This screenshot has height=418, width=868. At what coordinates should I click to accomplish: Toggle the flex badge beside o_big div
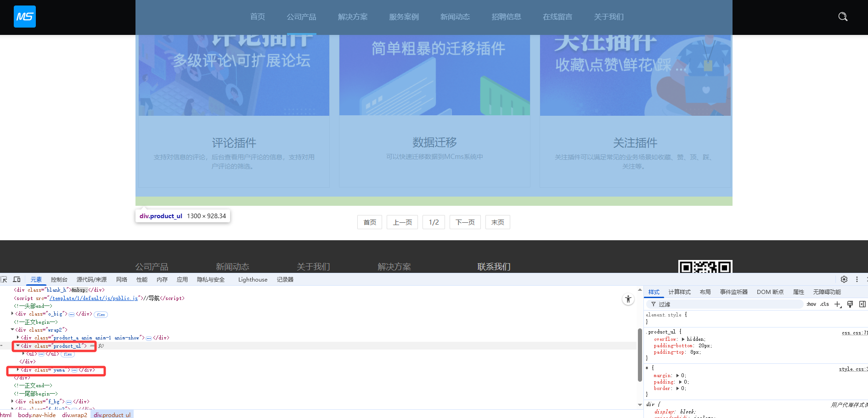click(x=101, y=315)
